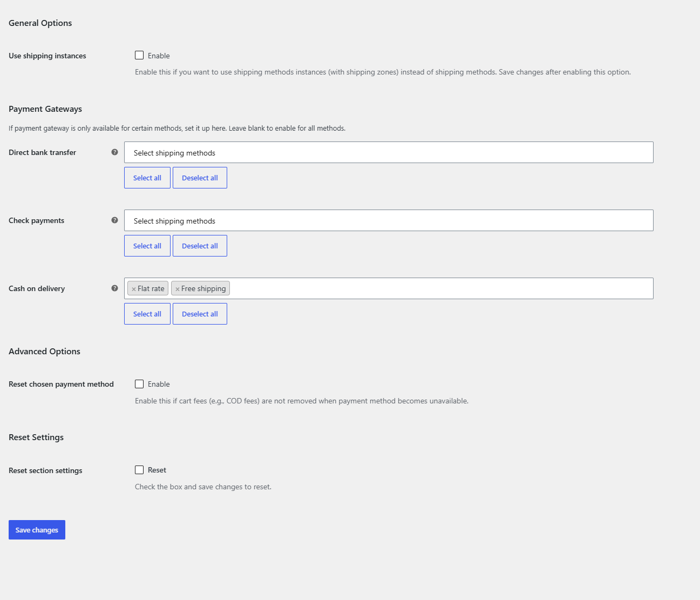Click the Flat rate tag text
The image size is (700, 600).
pos(151,288)
